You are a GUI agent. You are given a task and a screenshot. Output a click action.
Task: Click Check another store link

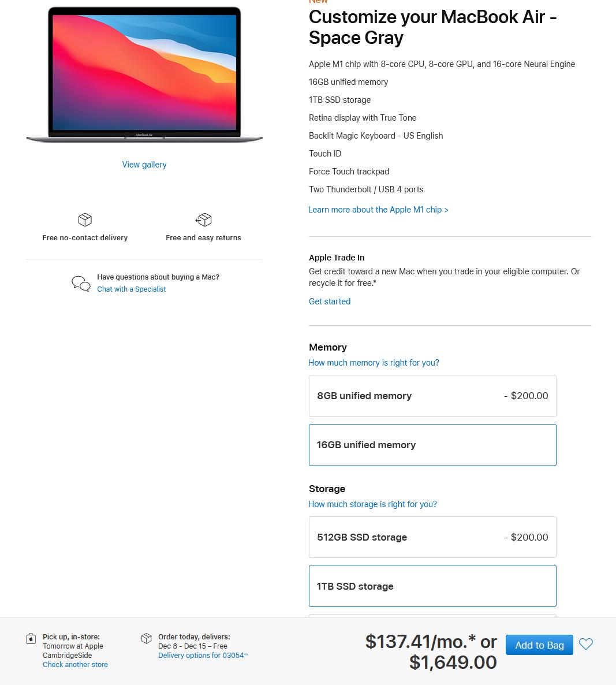point(75,664)
